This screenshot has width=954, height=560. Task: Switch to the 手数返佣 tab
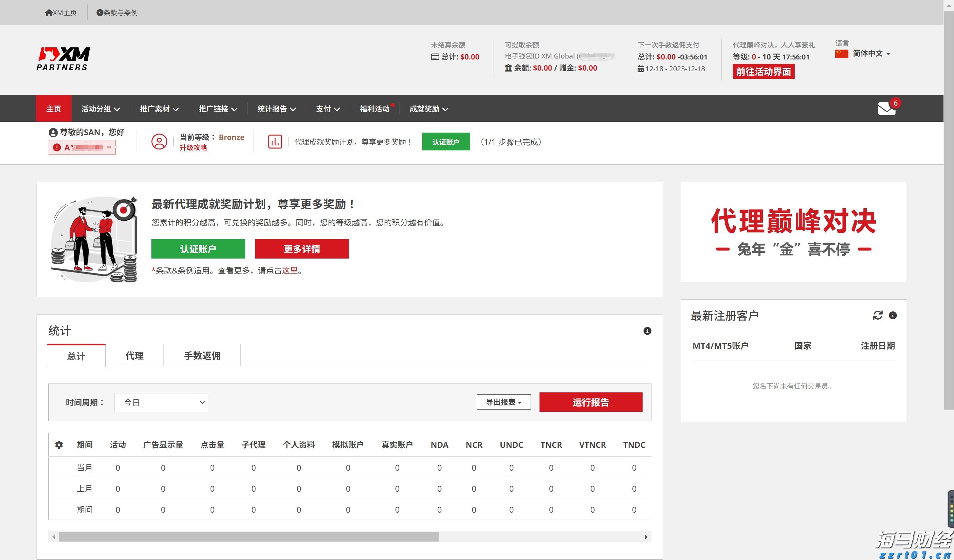point(202,355)
